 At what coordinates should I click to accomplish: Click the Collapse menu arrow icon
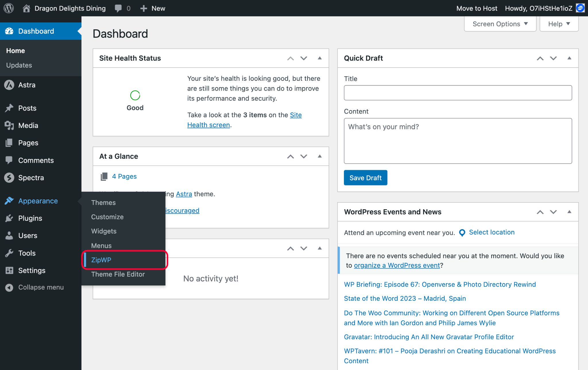pos(9,287)
